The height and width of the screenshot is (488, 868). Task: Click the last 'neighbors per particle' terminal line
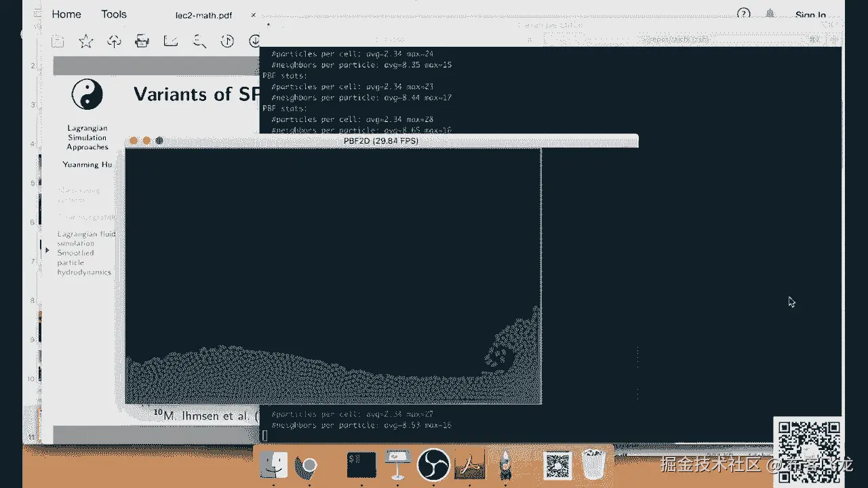361,425
